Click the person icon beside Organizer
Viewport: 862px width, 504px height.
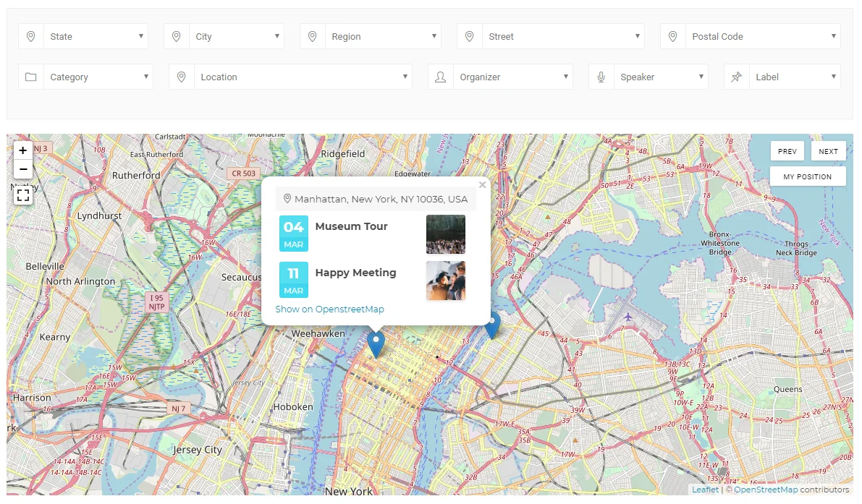[440, 77]
